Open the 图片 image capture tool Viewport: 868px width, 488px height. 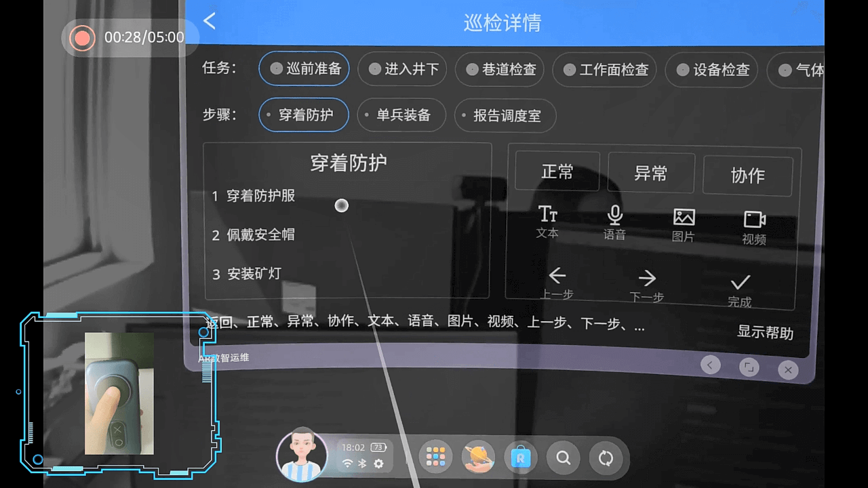tap(684, 222)
